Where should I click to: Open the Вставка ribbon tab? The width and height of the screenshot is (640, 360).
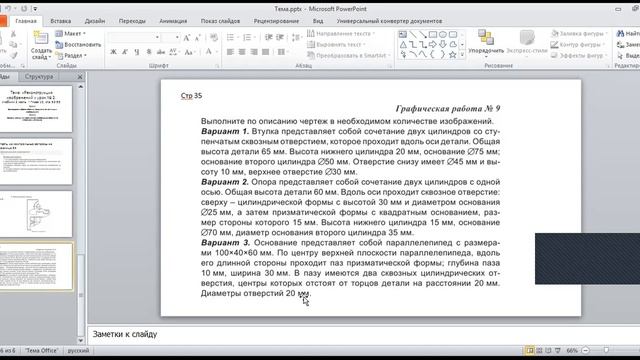tap(61, 21)
